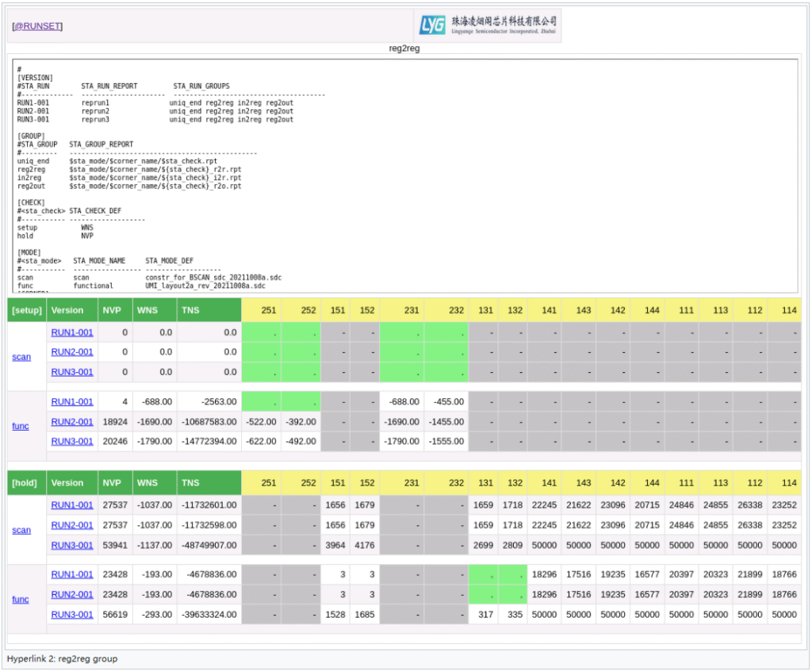Click the [setup] table header cell
This screenshot has height=671, width=812.
pyautogui.click(x=27, y=310)
